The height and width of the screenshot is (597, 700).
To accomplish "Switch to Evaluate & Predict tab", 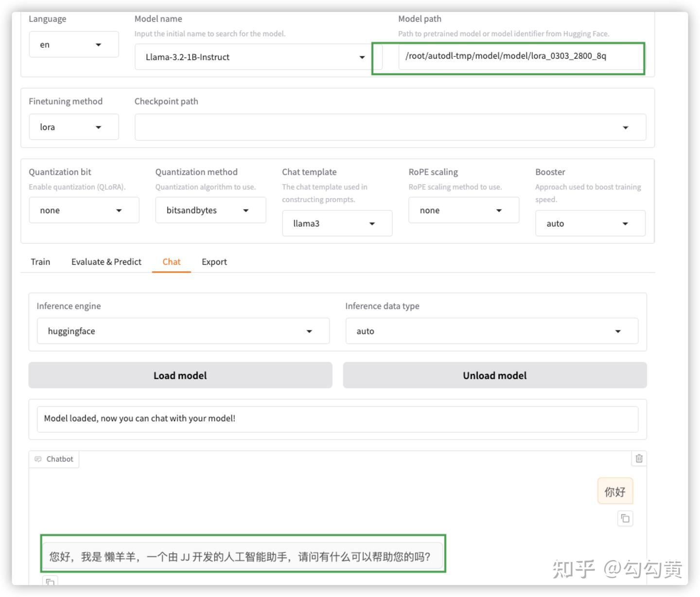I will click(106, 262).
